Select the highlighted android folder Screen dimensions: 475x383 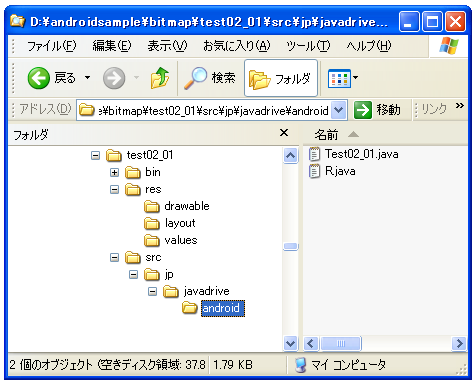[223, 308]
